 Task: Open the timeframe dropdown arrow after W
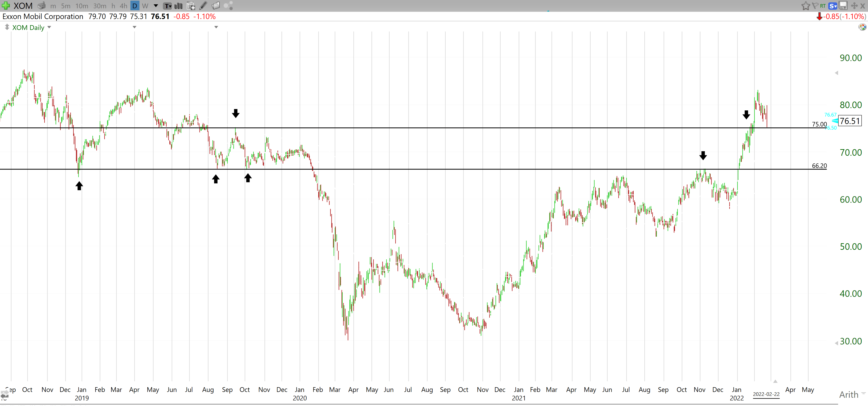pos(155,6)
